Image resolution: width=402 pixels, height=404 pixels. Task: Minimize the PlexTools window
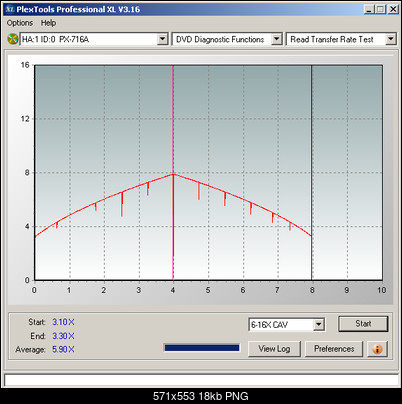pyautogui.click(x=369, y=9)
